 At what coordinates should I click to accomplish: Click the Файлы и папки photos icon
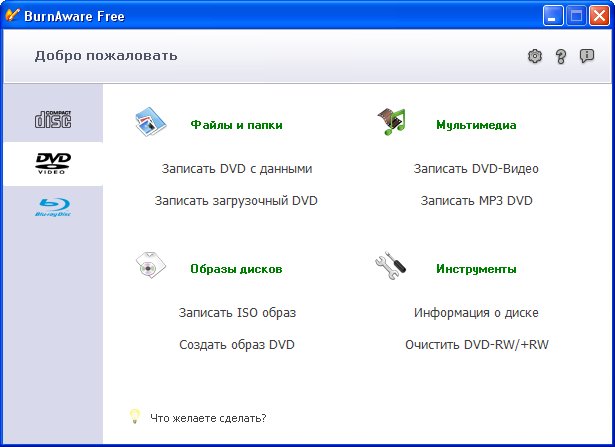pyautogui.click(x=151, y=122)
